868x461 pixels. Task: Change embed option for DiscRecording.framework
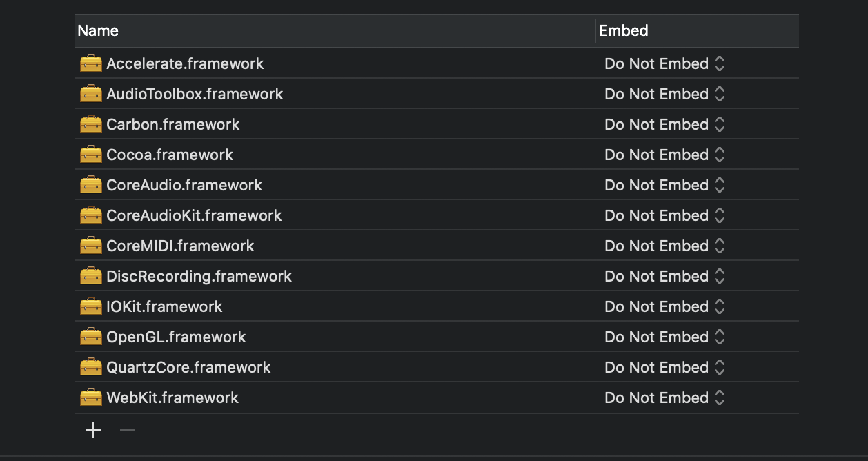[664, 276]
